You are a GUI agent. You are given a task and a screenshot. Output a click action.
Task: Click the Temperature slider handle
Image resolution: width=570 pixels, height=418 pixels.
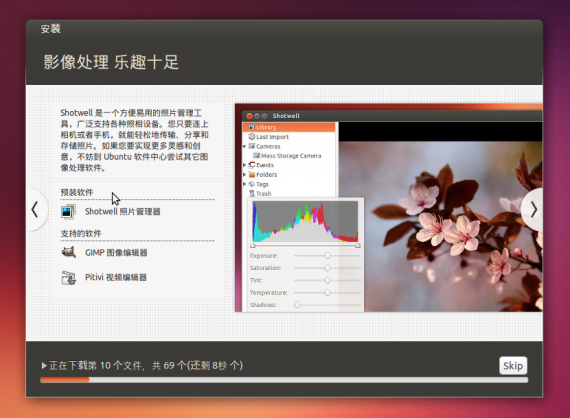point(328,293)
